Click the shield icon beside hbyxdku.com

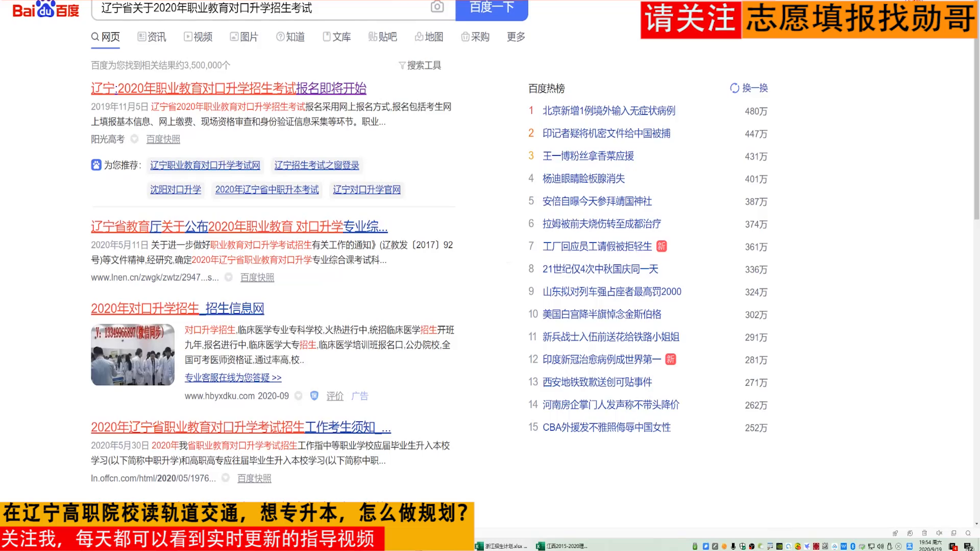[314, 396]
